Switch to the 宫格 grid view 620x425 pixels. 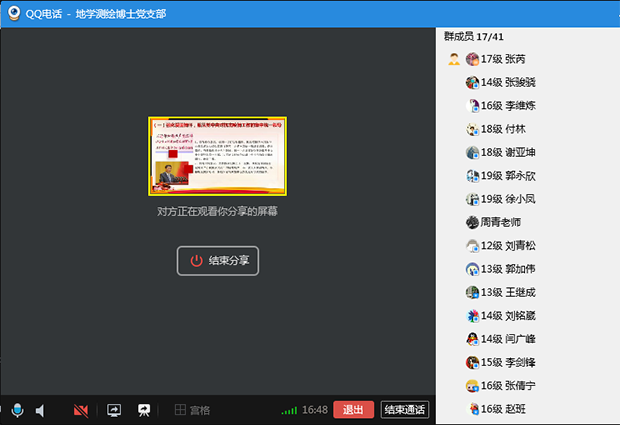[x=192, y=410]
